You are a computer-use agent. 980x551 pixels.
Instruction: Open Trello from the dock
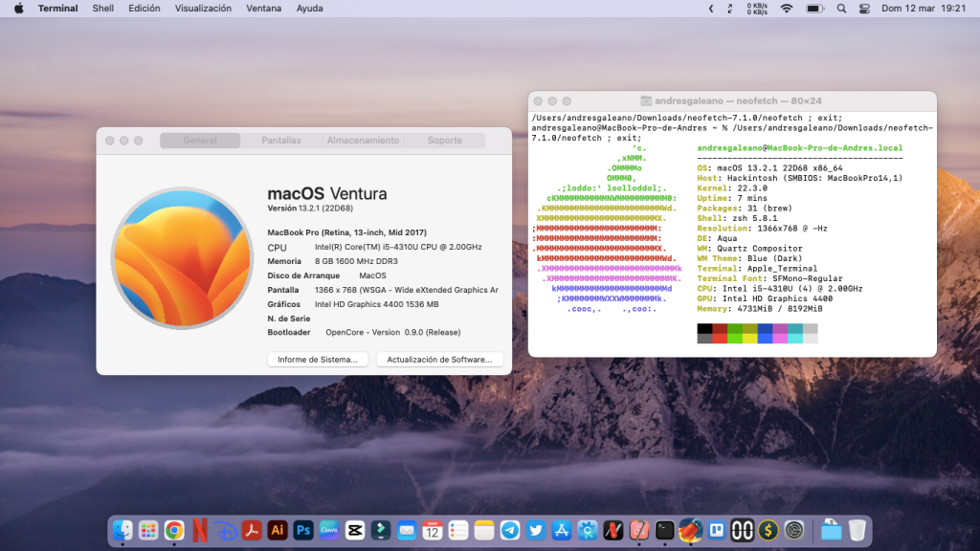tap(717, 530)
